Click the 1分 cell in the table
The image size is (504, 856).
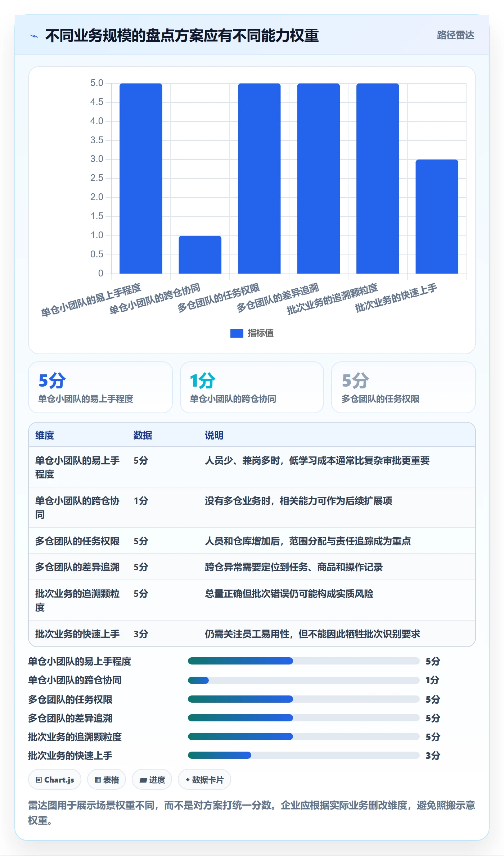coord(141,501)
